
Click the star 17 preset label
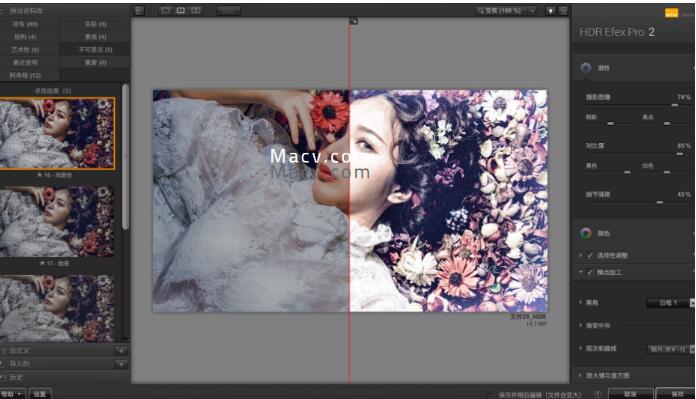click(54, 263)
